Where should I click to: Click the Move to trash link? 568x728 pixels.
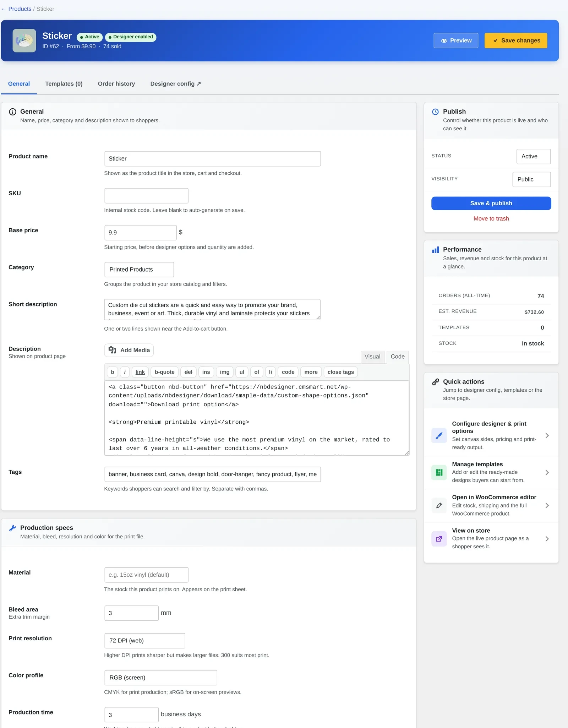(491, 219)
